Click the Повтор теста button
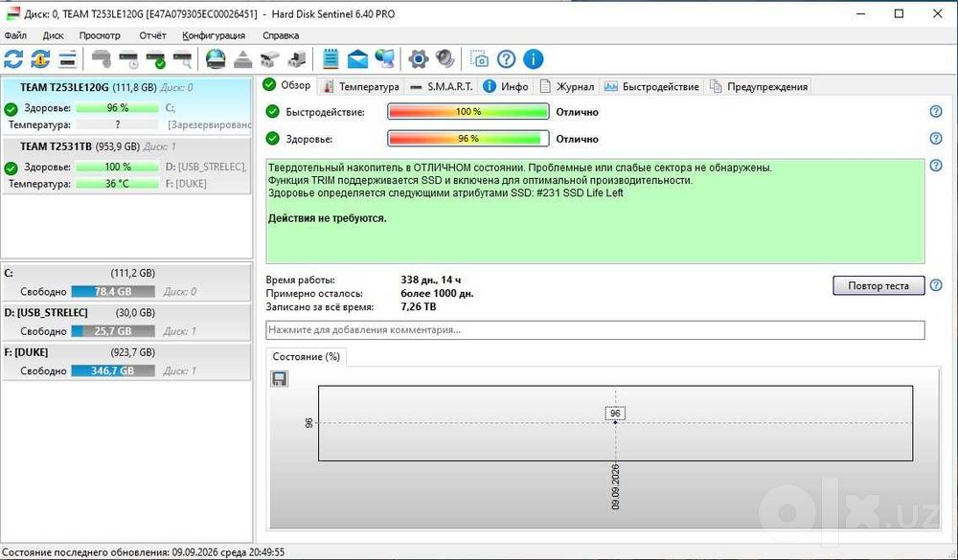 (x=878, y=285)
